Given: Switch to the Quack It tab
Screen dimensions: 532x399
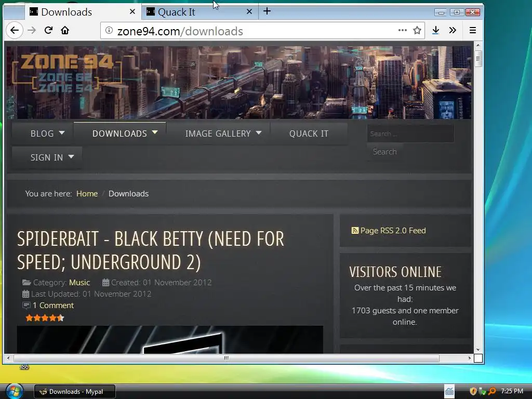Looking at the screenshot, I should (199, 12).
